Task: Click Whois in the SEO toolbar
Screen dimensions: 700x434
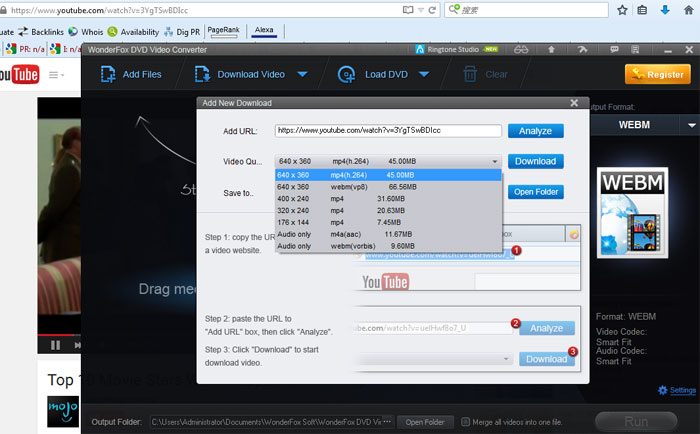Action: (x=86, y=32)
